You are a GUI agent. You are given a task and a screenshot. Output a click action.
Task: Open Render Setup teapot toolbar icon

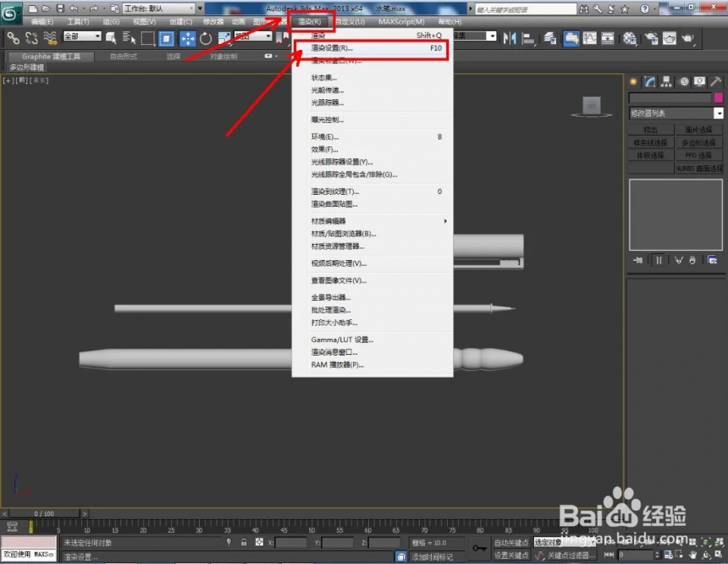coord(652,38)
